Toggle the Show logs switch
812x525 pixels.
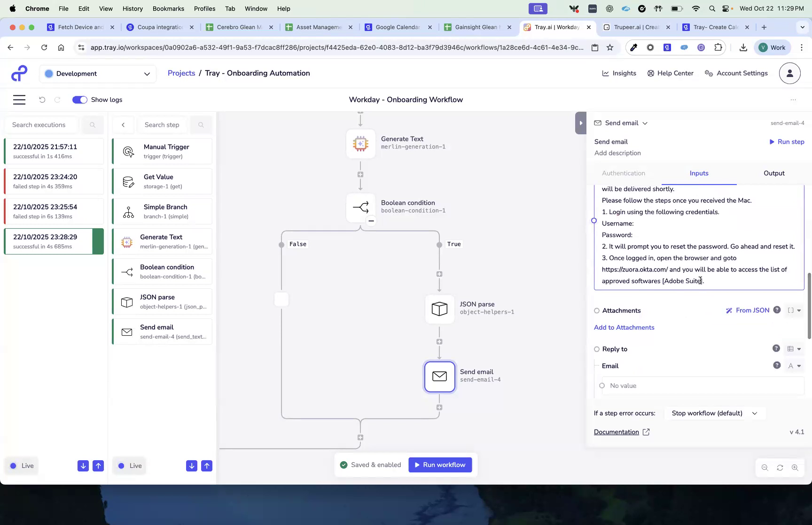(79, 100)
